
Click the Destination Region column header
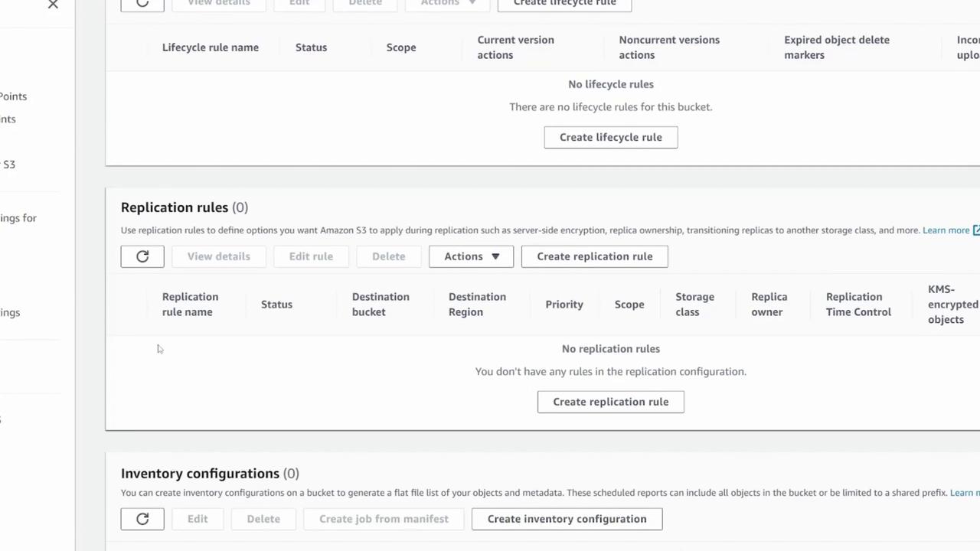click(x=477, y=305)
